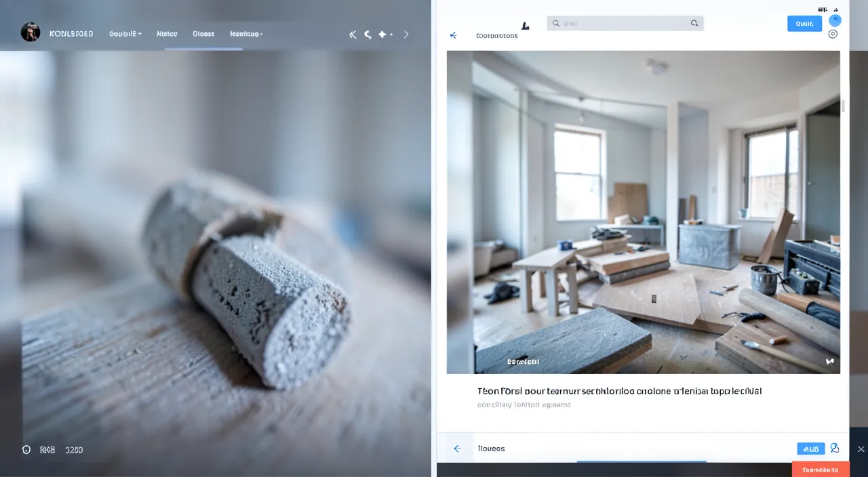
Task: Click the small blue button in the bottom bar
Action: click(811, 449)
